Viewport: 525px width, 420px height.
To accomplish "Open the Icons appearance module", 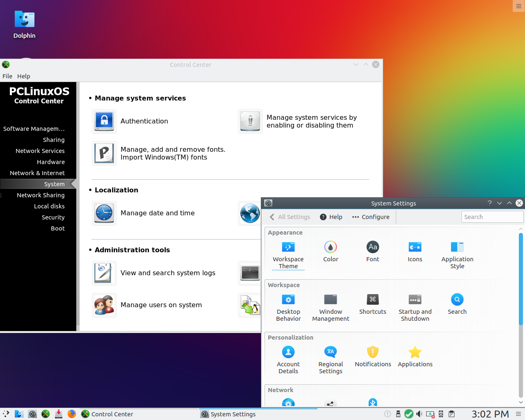I will point(415,251).
